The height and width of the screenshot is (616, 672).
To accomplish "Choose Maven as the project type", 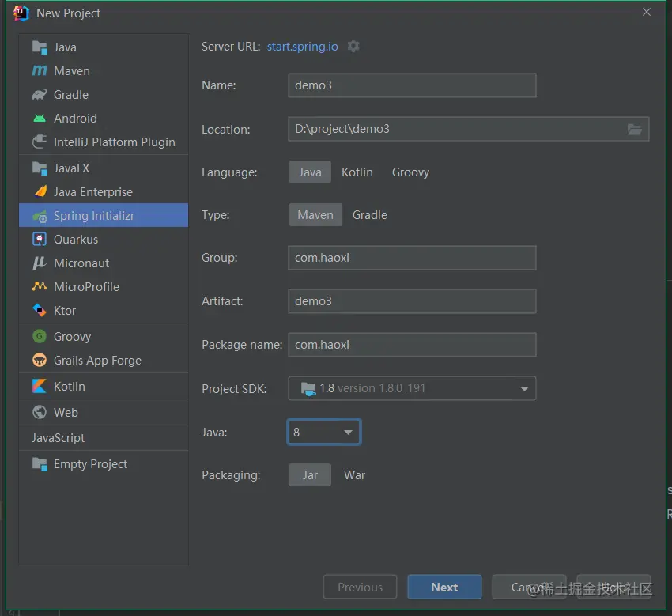I will point(315,215).
